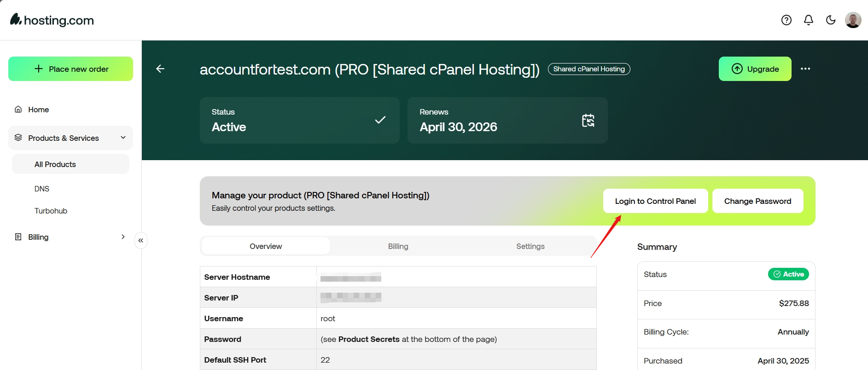The height and width of the screenshot is (370, 868).
Task: Click the blurred Server Hostname value
Action: tap(351, 277)
